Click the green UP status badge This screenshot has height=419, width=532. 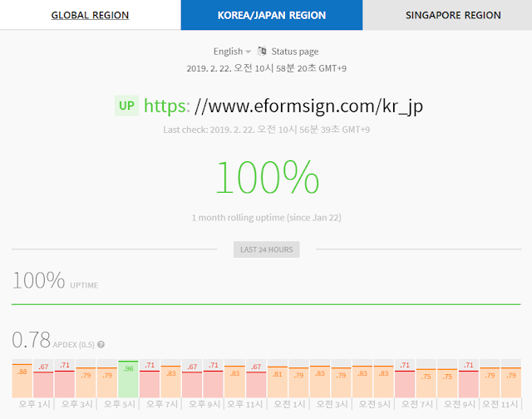126,106
